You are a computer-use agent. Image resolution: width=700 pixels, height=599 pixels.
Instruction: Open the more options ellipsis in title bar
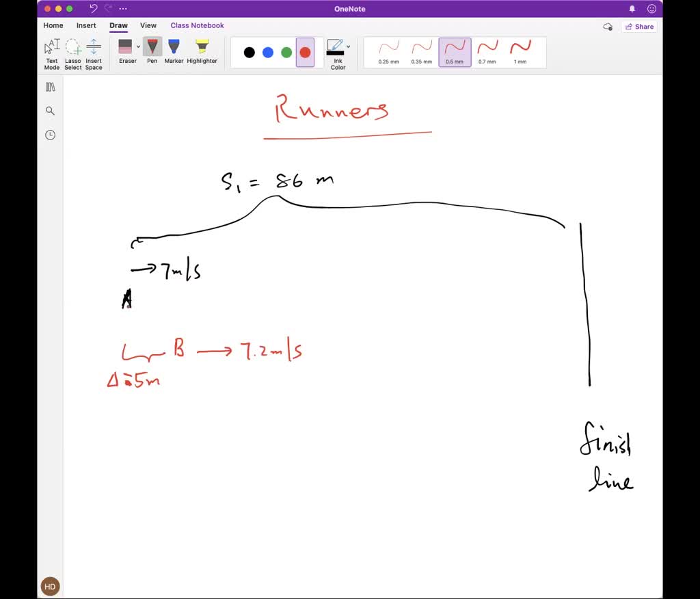point(123,8)
